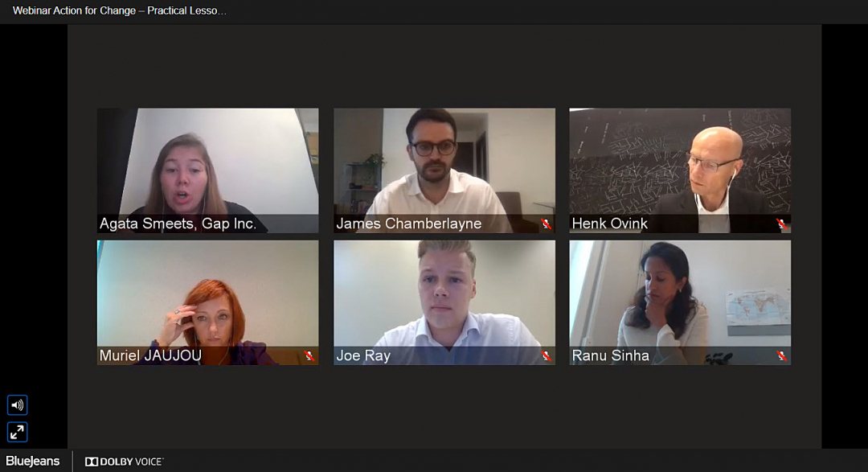Click Joe Ray's muted microphone icon
This screenshot has height=472, width=868.
[x=547, y=355]
